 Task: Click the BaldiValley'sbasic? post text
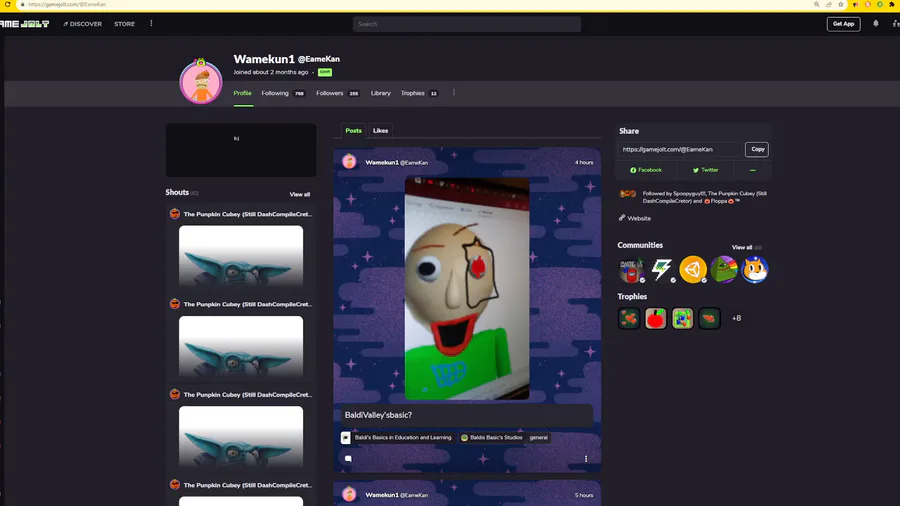click(x=378, y=415)
